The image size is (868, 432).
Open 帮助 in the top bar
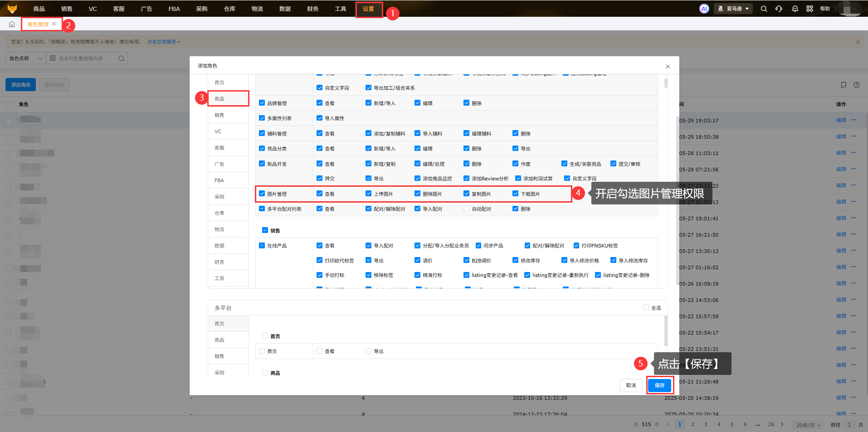click(x=825, y=9)
